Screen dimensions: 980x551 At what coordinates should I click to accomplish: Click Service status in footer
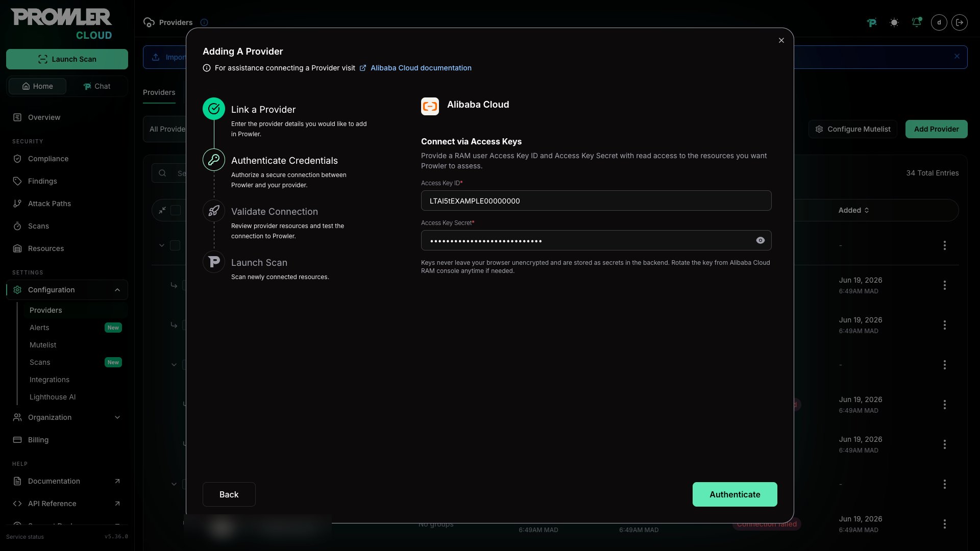25,537
